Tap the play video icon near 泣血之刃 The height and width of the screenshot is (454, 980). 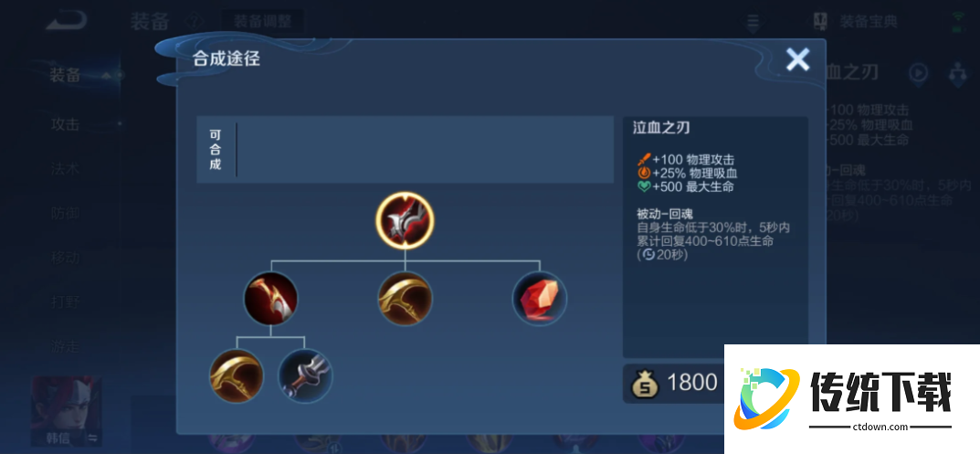coord(918,72)
